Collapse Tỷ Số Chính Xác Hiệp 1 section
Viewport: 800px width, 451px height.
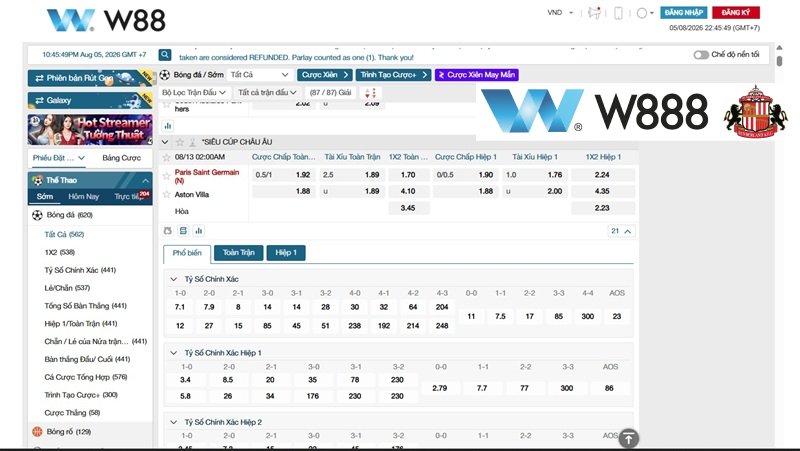(173, 353)
